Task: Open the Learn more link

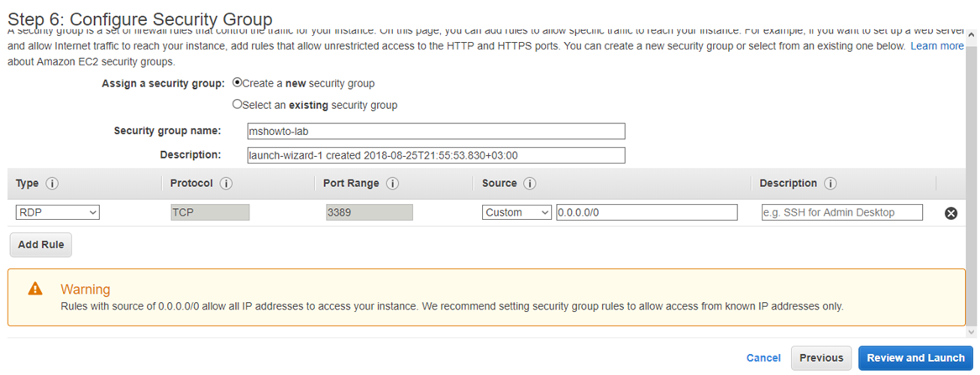Action: click(937, 46)
